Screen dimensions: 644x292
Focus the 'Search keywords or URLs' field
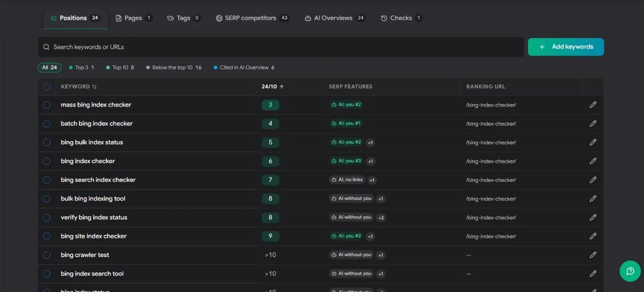[x=281, y=47]
